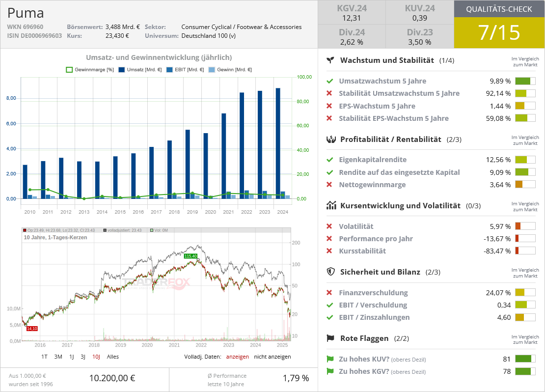Open the Finanzverschuldung metric label

point(373,292)
